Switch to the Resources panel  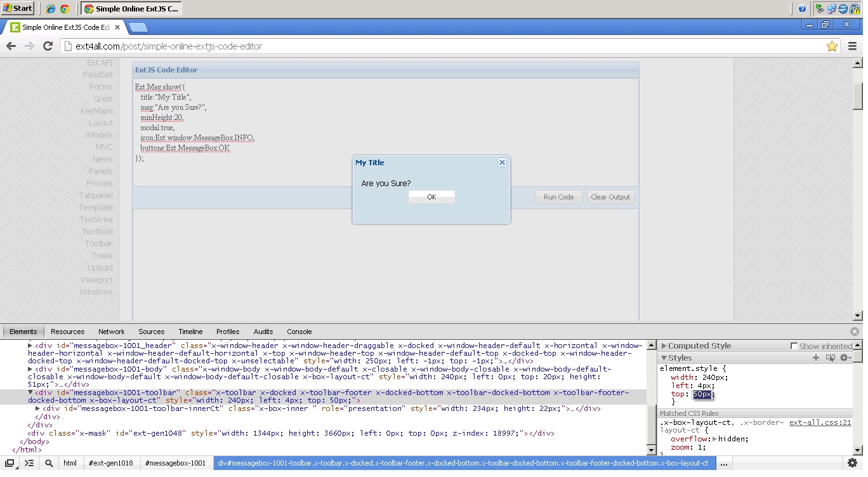click(x=67, y=332)
